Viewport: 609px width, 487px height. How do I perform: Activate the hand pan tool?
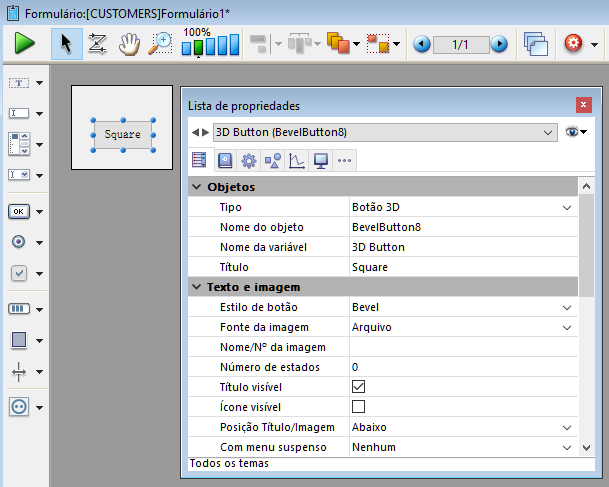128,44
